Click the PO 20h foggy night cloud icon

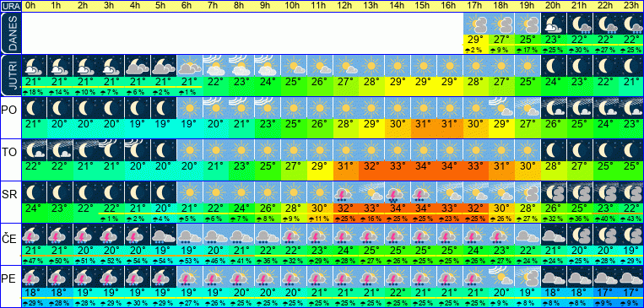pos(554,108)
